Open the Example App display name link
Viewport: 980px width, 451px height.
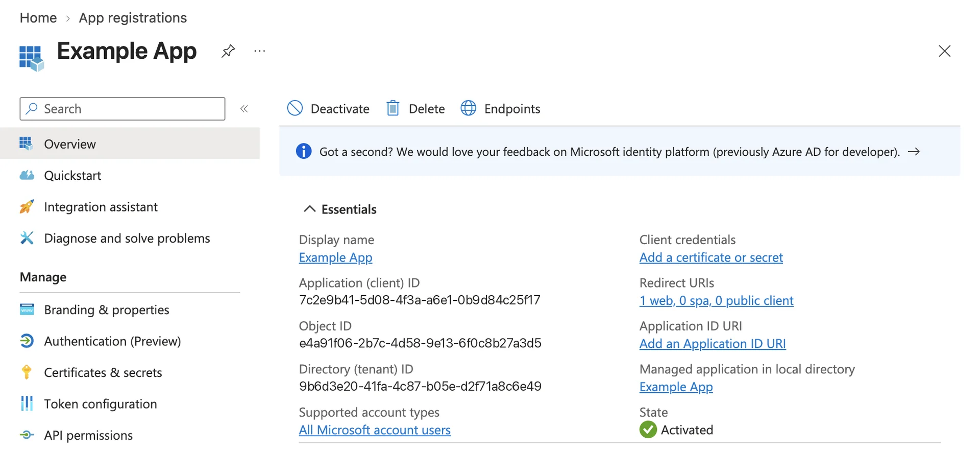[335, 257]
